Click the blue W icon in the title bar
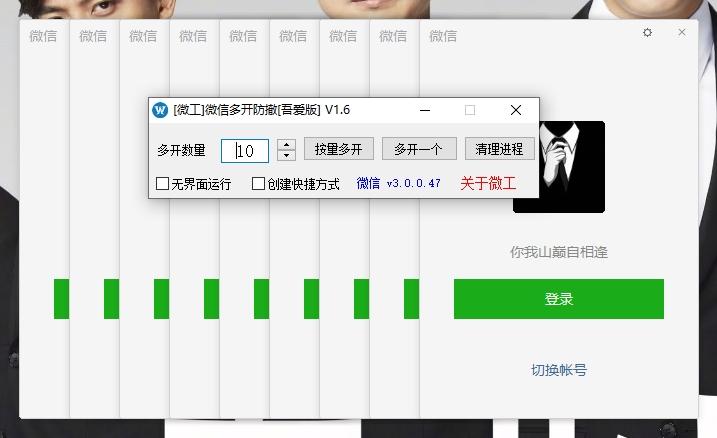This screenshot has height=438, width=717. (160, 110)
